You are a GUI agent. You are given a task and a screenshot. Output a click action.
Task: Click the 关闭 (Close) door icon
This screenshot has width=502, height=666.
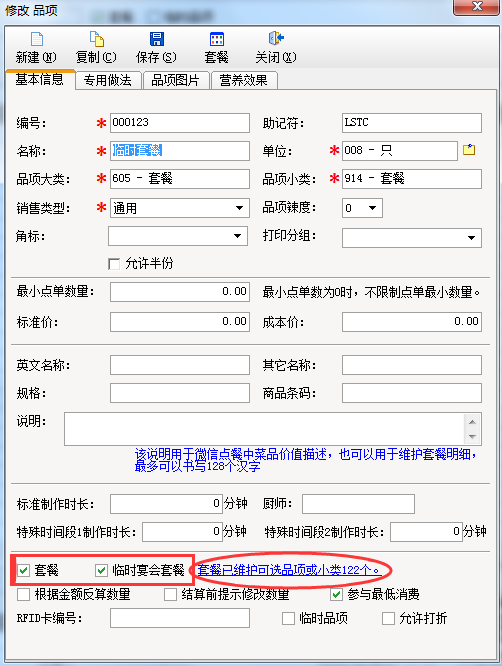[x=276, y=38]
